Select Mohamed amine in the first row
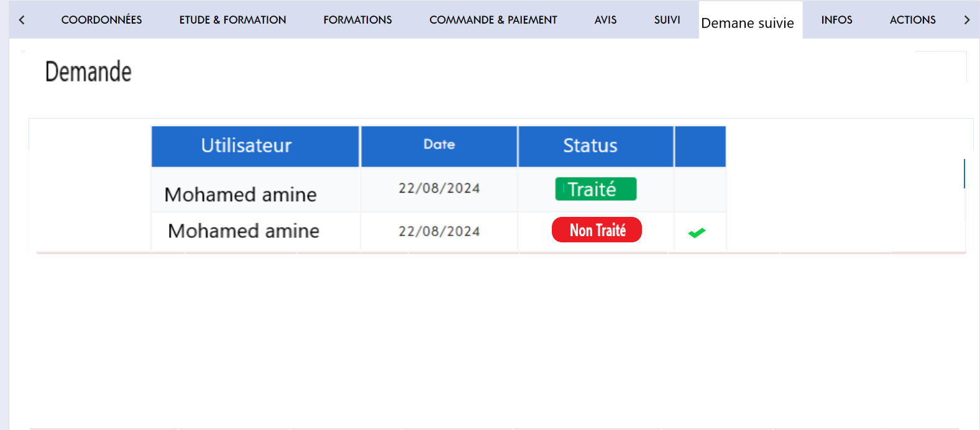980x430 pixels. [x=240, y=194]
